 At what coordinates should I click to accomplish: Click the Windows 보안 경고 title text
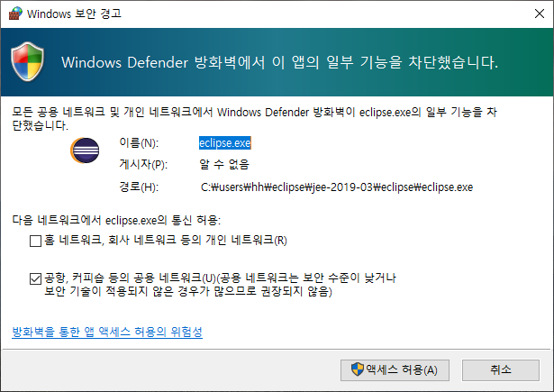pyautogui.click(x=74, y=14)
